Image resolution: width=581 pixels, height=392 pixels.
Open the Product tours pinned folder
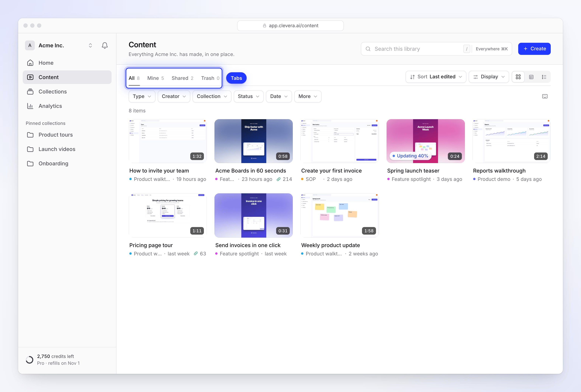pyautogui.click(x=67, y=135)
